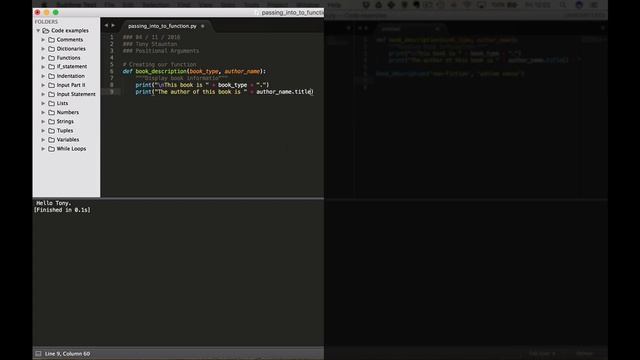The width and height of the screenshot is (640, 360).
Task: Select the Variables folder label
Action: coord(68,140)
